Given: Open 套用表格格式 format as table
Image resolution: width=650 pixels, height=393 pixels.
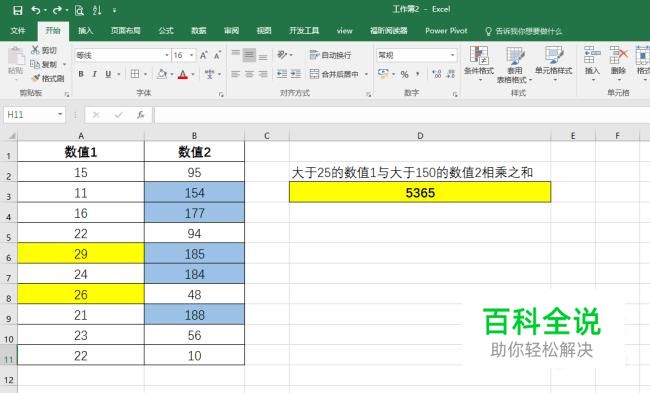Looking at the screenshot, I should (x=514, y=64).
